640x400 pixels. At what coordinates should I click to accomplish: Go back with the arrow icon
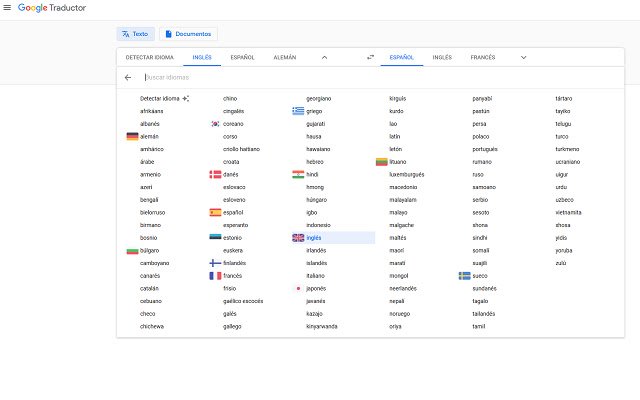[x=128, y=77]
